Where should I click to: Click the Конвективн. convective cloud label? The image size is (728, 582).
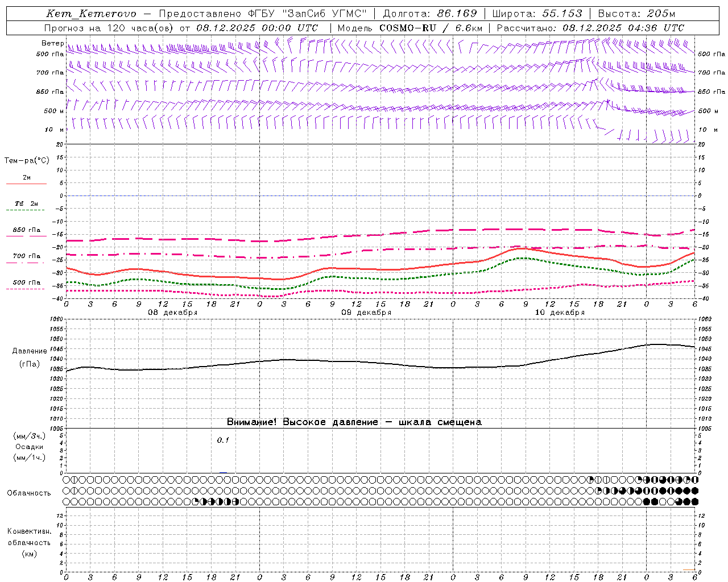pos(29,531)
